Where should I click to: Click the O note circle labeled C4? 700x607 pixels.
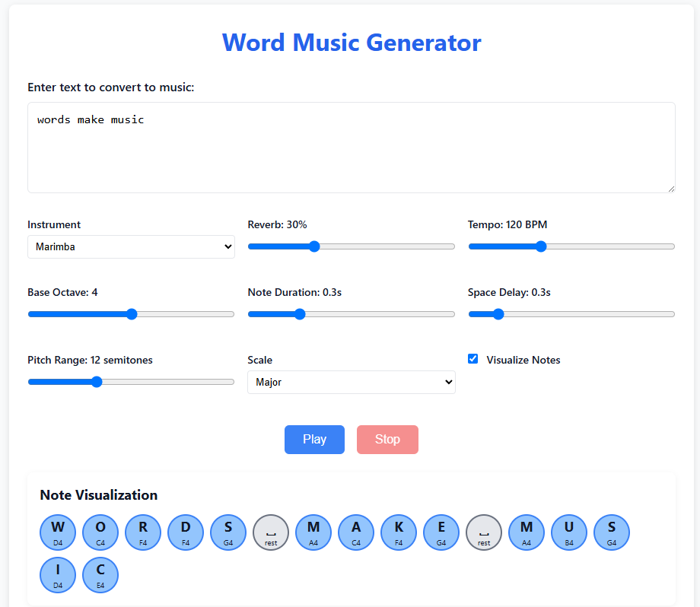(100, 532)
